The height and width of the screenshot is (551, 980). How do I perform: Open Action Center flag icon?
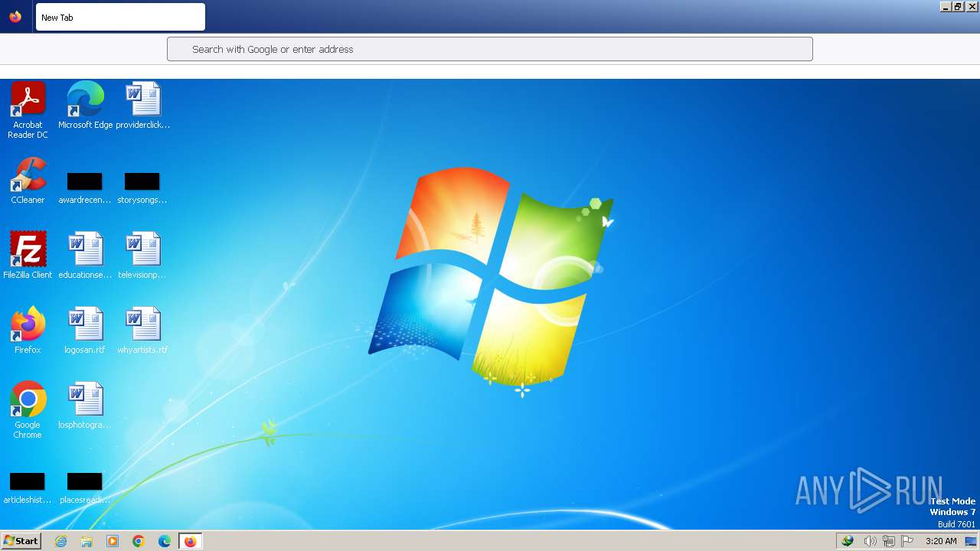(x=907, y=541)
